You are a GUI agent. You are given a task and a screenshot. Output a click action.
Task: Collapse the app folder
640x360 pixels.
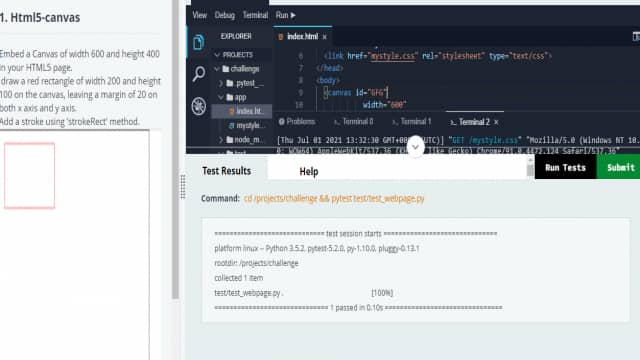(x=221, y=97)
